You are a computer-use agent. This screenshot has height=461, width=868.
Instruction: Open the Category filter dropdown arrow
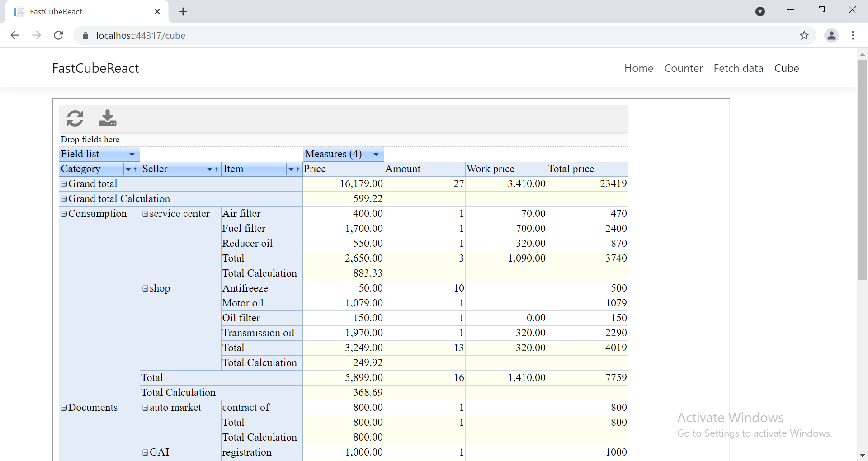coord(128,169)
